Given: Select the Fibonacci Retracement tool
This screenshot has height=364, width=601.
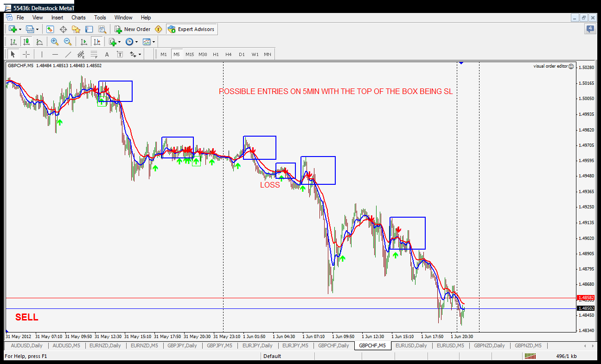Looking at the screenshot, I should tap(94, 54).
